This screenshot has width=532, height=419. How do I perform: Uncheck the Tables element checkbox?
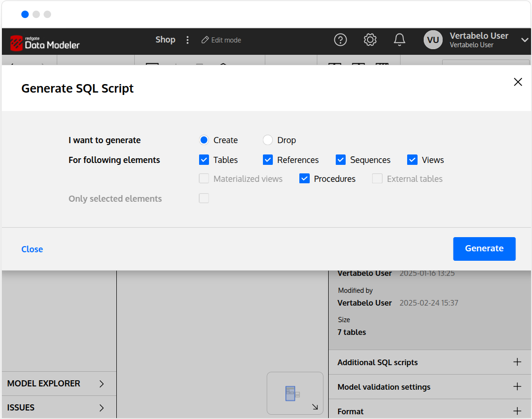(203, 160)
